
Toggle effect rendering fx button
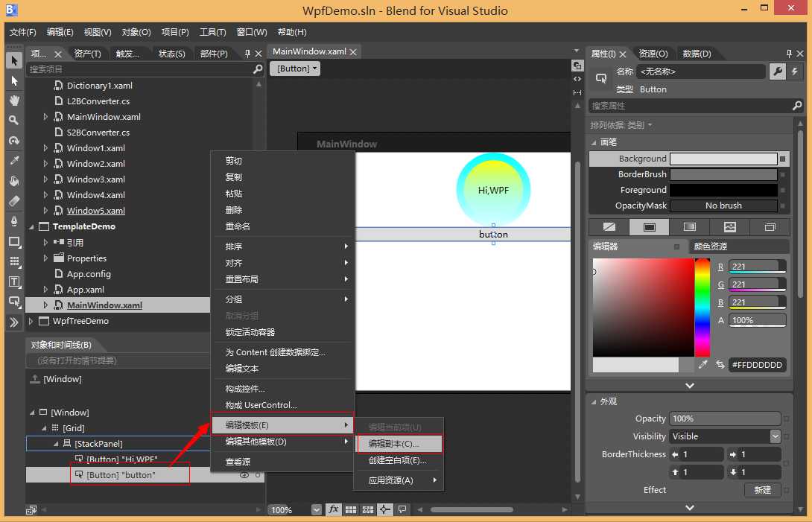coord(334,509)
